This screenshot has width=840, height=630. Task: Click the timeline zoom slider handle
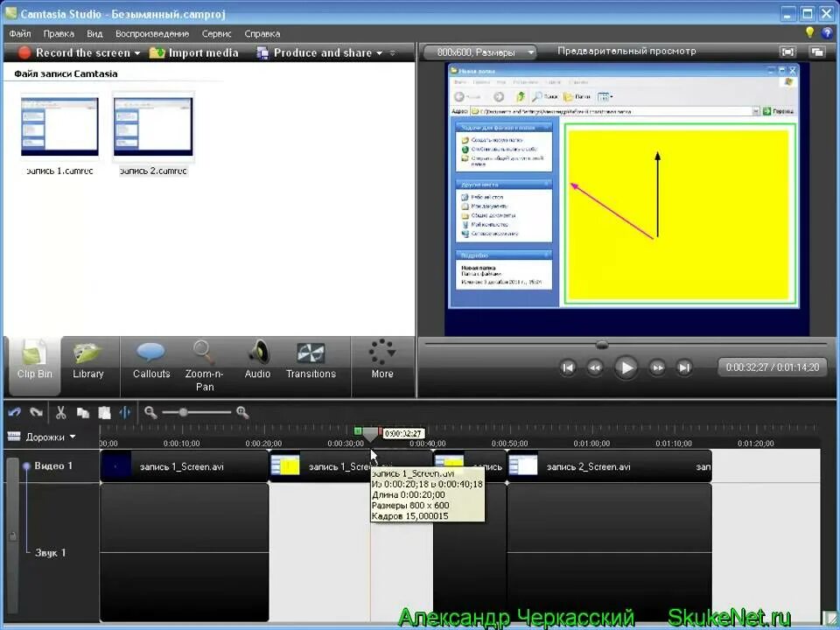pyautogui.click(x=183, y=412)
